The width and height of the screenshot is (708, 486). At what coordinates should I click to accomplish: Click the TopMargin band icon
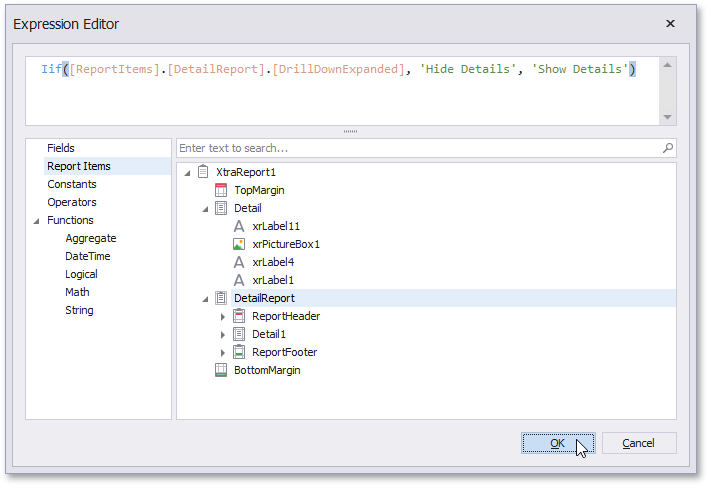click(x=222, y=190)
